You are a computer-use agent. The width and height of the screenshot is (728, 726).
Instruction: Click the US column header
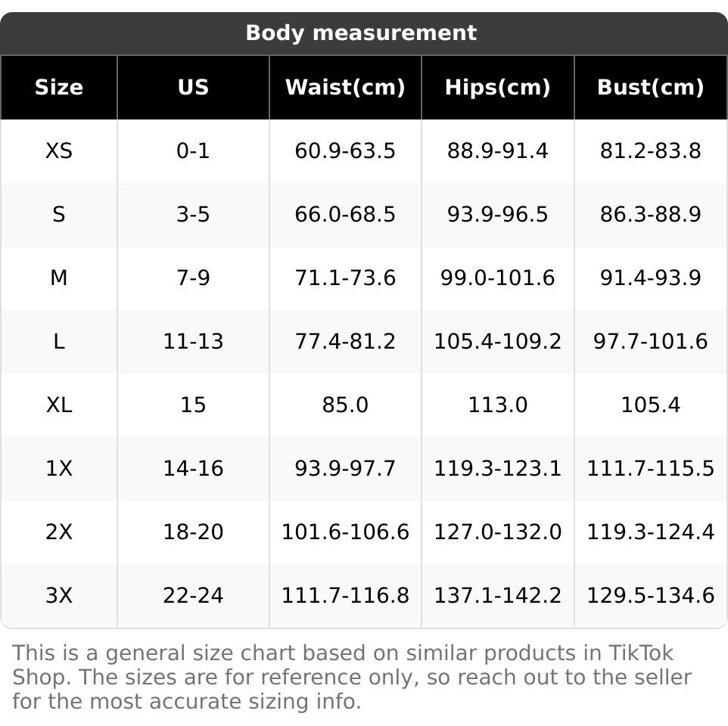193,88
